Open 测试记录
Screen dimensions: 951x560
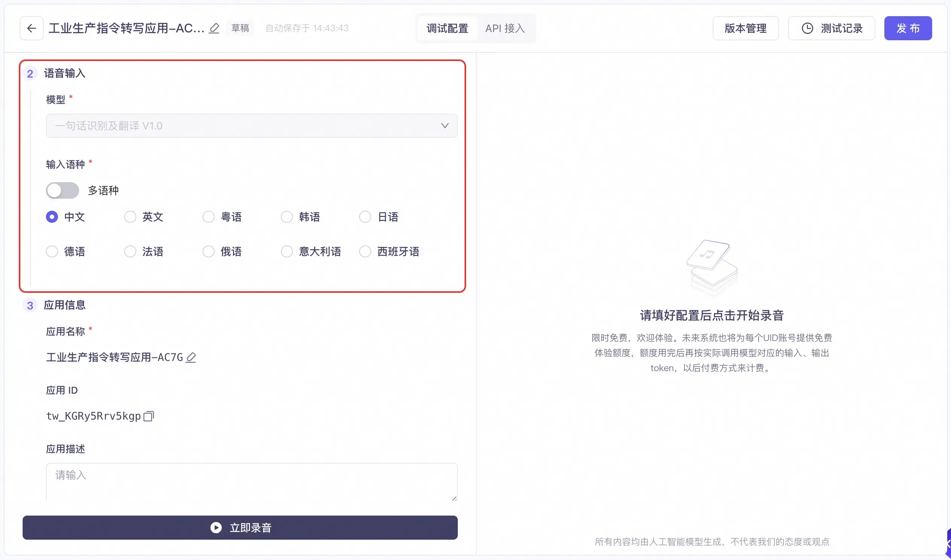pyautogui.click(x=831, y=28)
